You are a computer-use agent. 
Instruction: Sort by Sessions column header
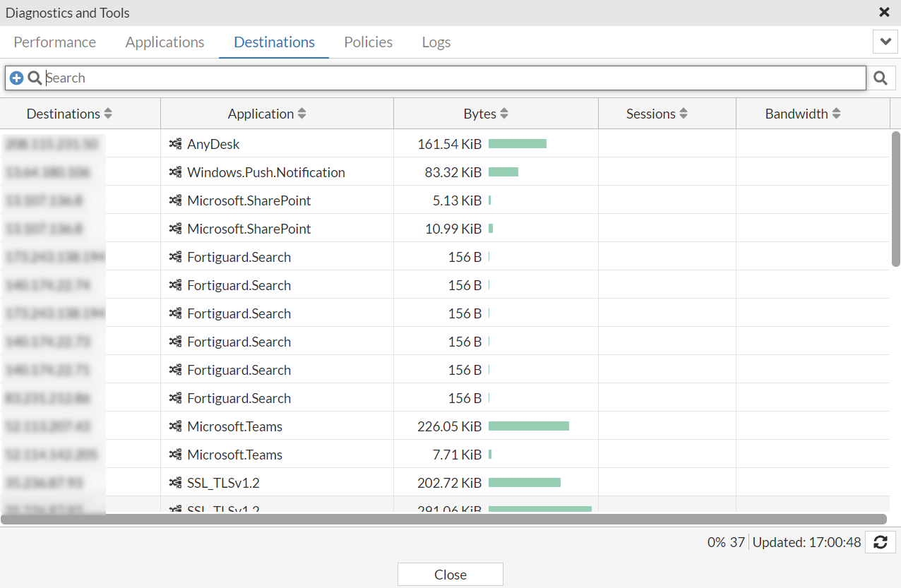657,114
